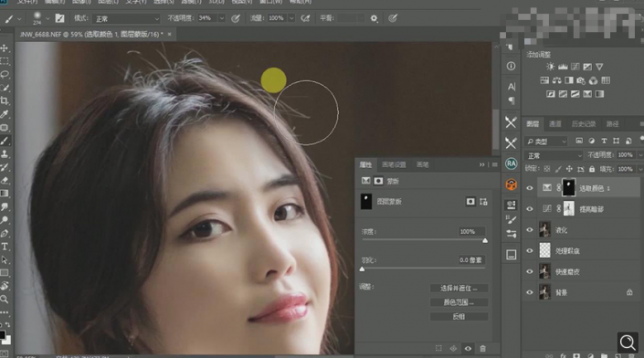Click foreground color swatch in toolbox
Image resolution: width=644 pixels, height=358 pixels.
tap(3, 334)
